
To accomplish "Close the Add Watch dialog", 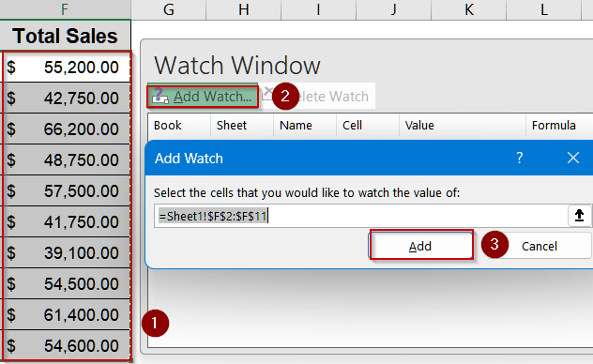I will click(573, 158).
